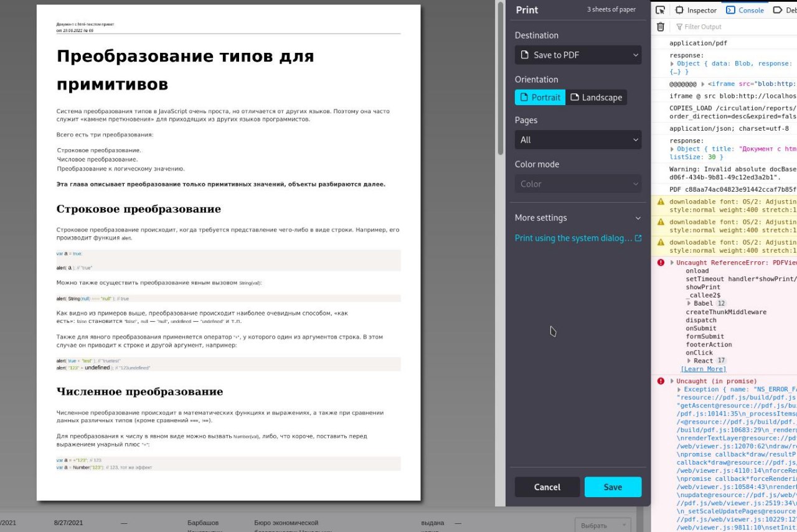
Task: Expand the React 17 stack frames
Action: (x=689, y=361)
